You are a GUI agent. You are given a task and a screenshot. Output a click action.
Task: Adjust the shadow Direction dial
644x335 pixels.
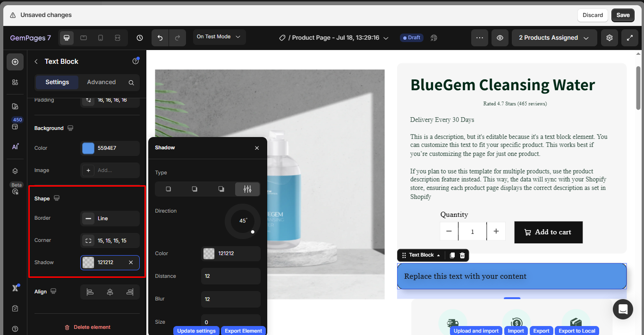click(243, 221)
